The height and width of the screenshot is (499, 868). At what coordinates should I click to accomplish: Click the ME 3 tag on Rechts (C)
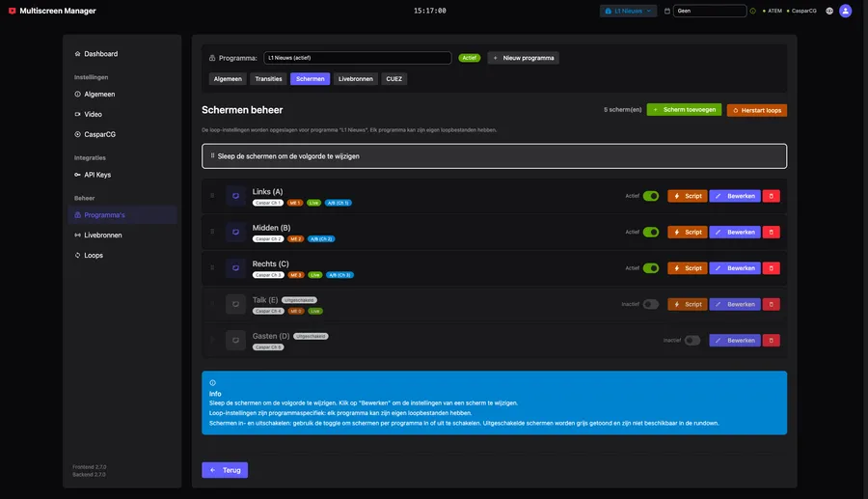click(296, 275)
